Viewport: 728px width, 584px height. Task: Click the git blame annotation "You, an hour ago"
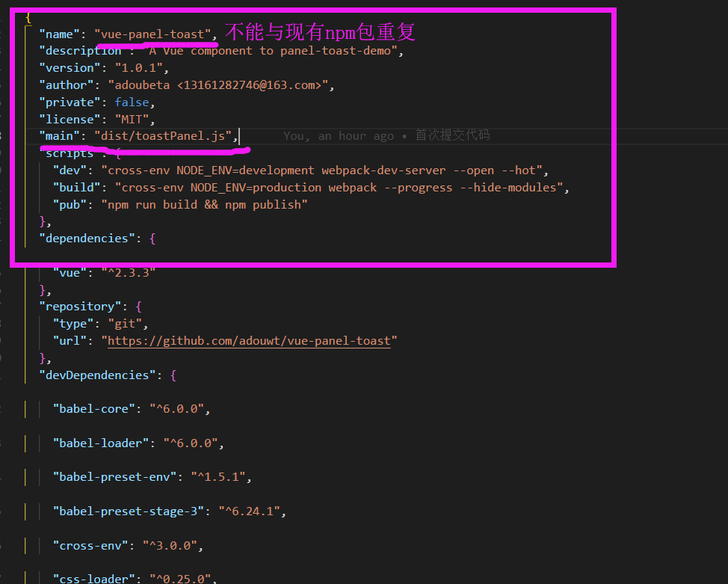(x=338, y=136)
